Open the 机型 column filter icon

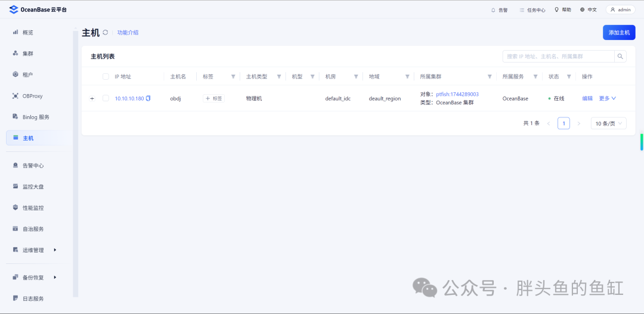tap(312, 76)
